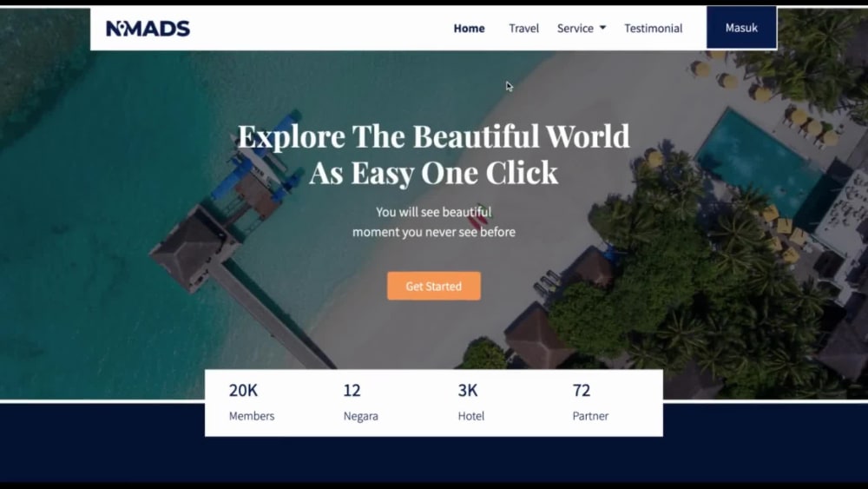Select the hero headline Explore The Beautiful World
The image size is (868, 489).
[433, 136]
